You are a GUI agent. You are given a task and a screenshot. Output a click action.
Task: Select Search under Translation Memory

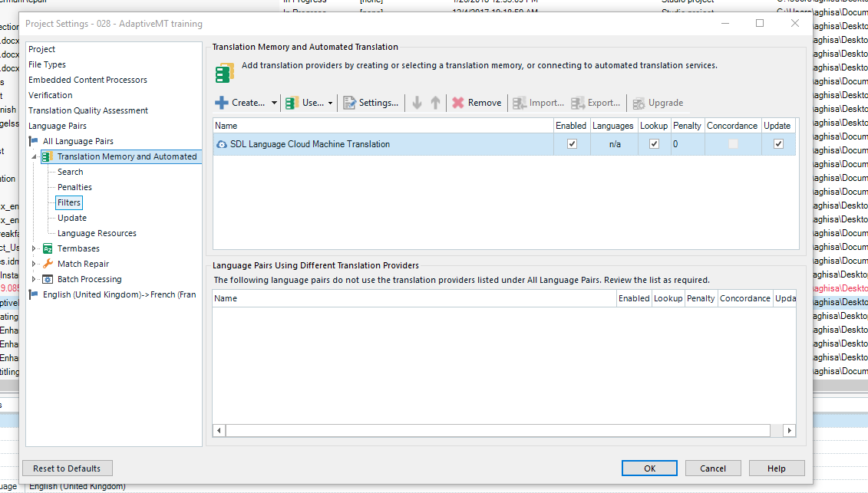pyautogui.click(x=71, y=172)
